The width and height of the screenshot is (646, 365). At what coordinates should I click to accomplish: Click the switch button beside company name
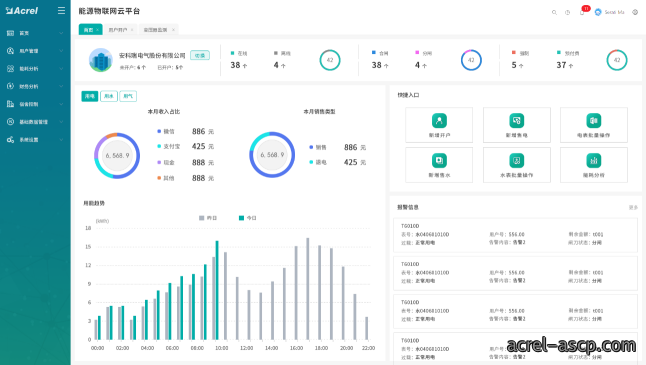point(200,55)
